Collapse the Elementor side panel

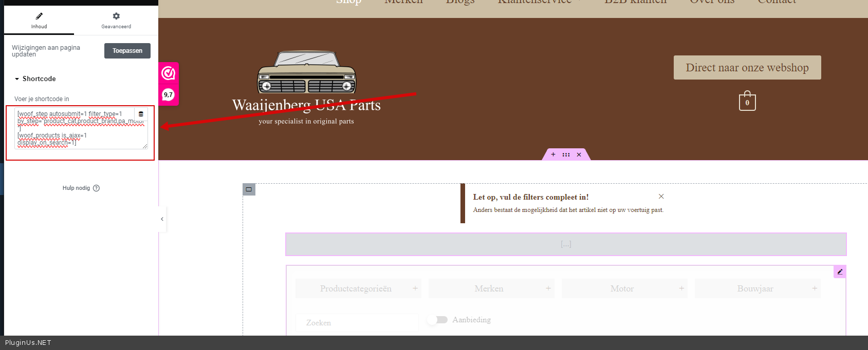(162, 219)
